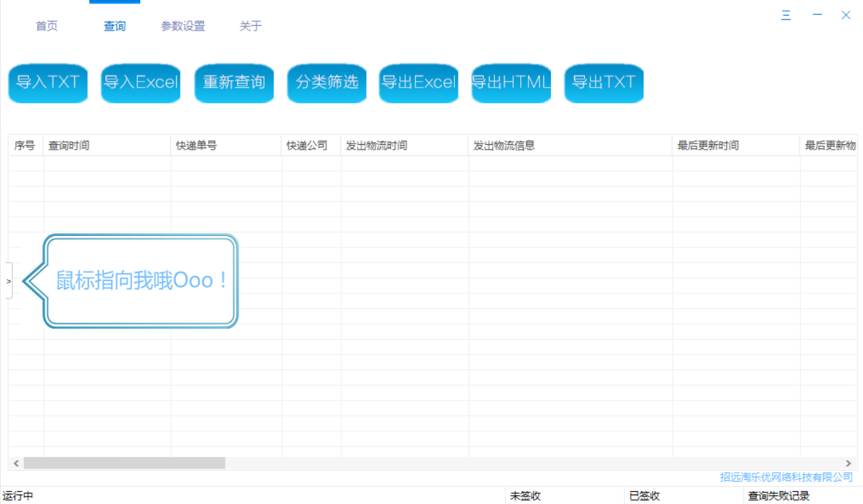The image size is (863, 504).
Task: Click 未签收 in the status bar
Action: pyautogui.click(x=524, y=496)
